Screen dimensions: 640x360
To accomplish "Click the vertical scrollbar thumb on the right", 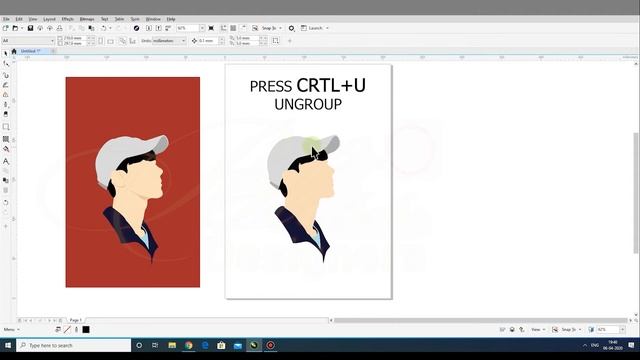I will point(636,193).
